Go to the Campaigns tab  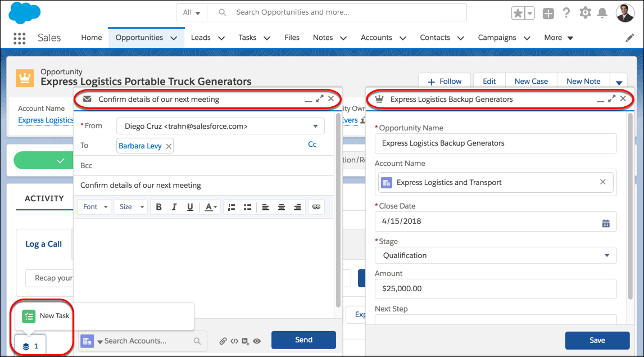click(x=497, y=38)
